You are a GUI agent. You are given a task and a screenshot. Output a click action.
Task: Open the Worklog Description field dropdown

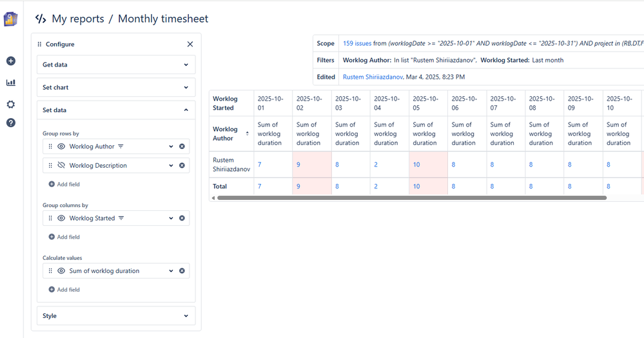click(x=171, y=165)
